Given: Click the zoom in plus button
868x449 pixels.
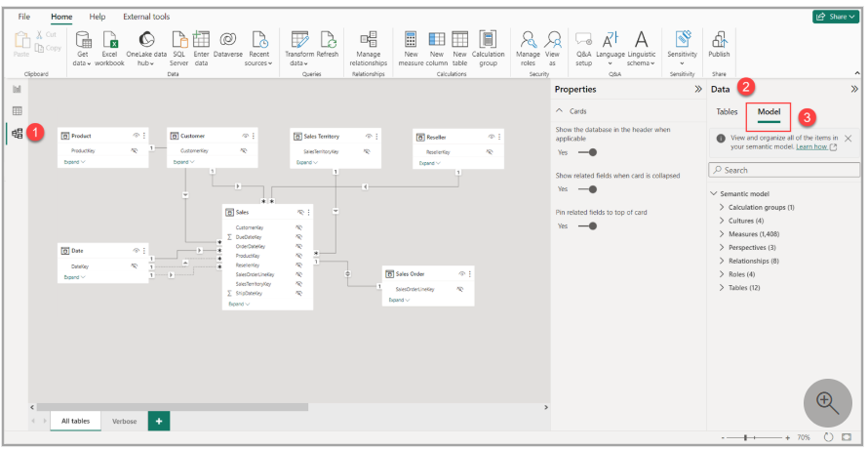Looking at the screenshot, I should (787, 438).
